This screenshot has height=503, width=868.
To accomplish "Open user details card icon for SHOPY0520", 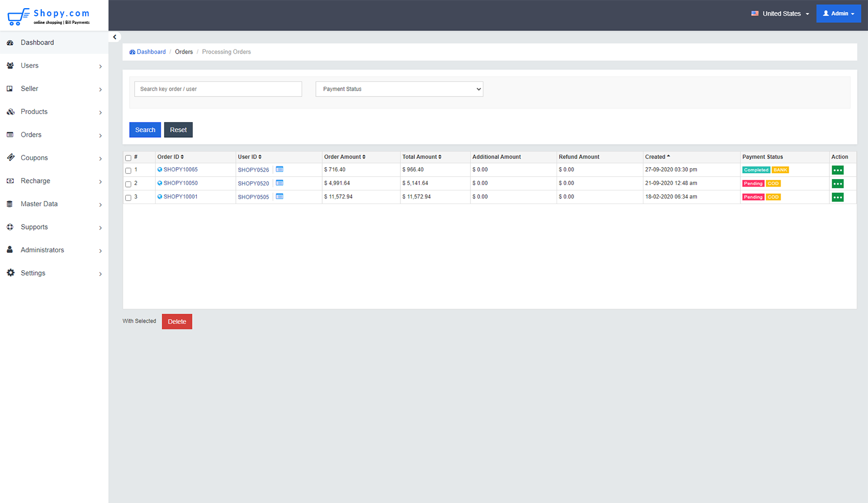I will pyautogui.click(x=279, y=183).
